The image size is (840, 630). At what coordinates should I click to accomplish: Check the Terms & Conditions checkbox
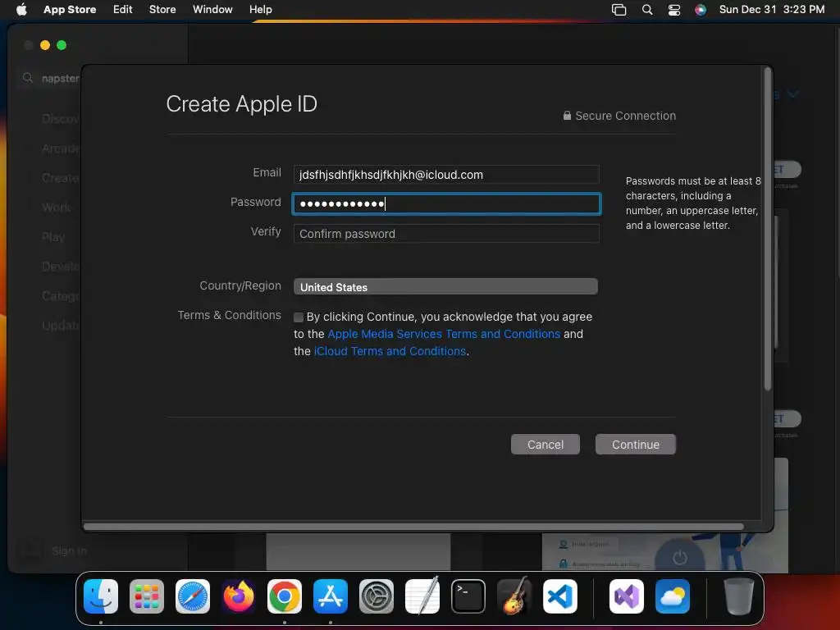tap(299, 317)
